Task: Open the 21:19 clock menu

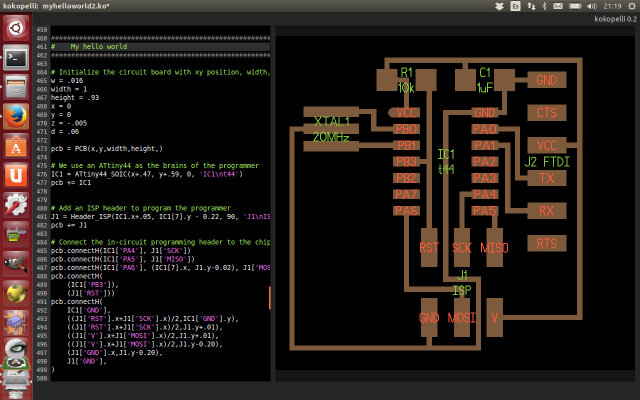Action: (612, 6)
